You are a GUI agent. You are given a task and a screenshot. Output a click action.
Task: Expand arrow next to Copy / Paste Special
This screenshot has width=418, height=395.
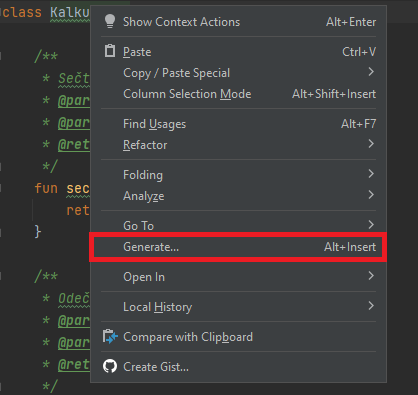(x=371, y=72)
